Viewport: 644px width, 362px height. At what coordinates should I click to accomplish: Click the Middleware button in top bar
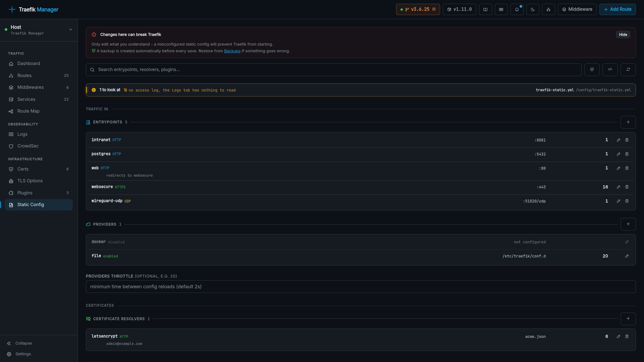[x=577, y=9]
